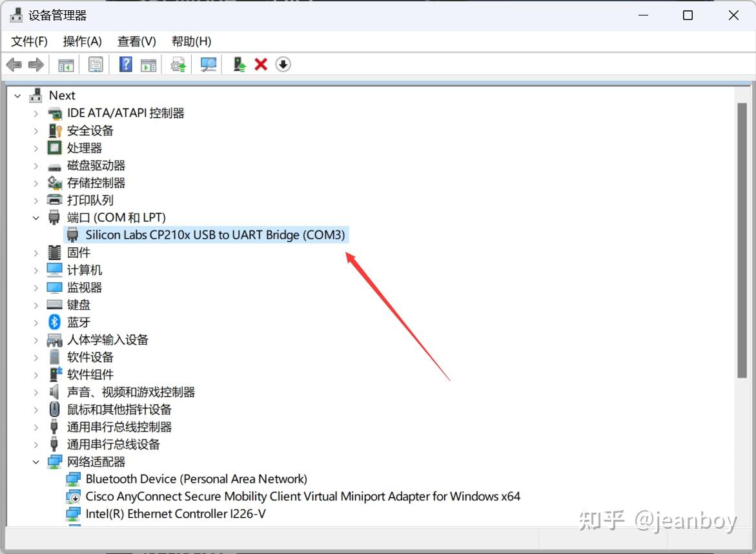
Task: Select the Intel(R) Ethernet Controller I226-V entry
Action: tap(174, 513)
